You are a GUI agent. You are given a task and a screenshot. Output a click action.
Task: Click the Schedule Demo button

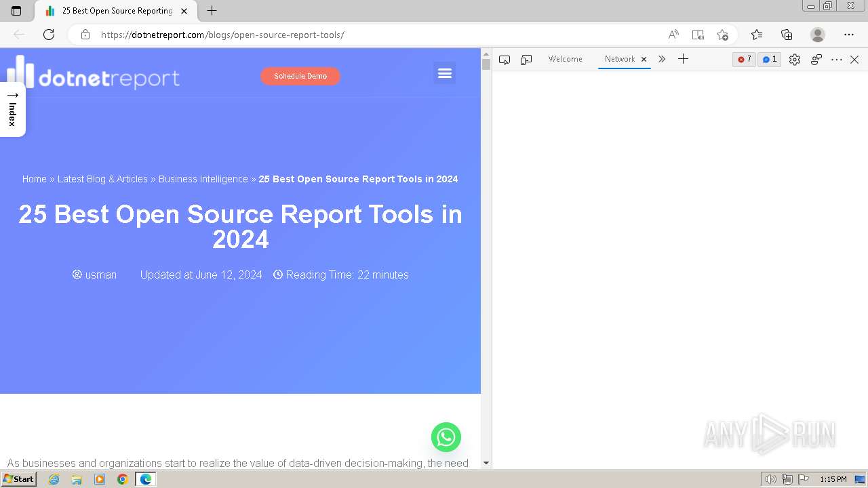(300, 76)
